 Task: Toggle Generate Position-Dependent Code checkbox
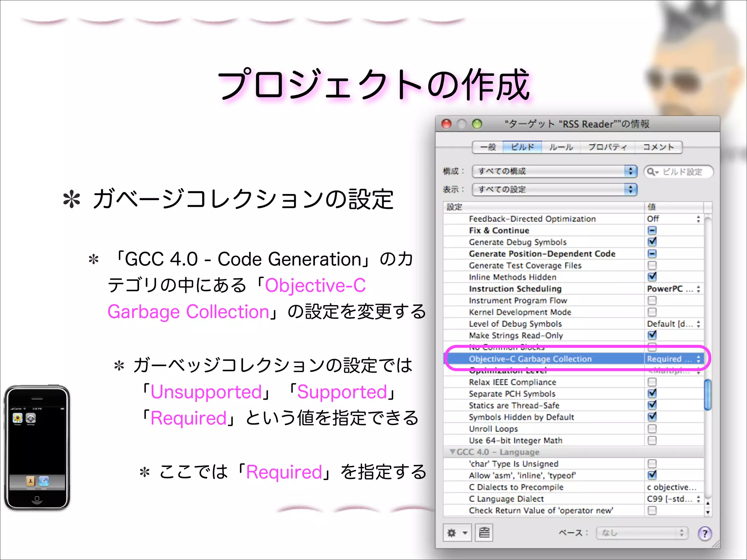point(652,253)
